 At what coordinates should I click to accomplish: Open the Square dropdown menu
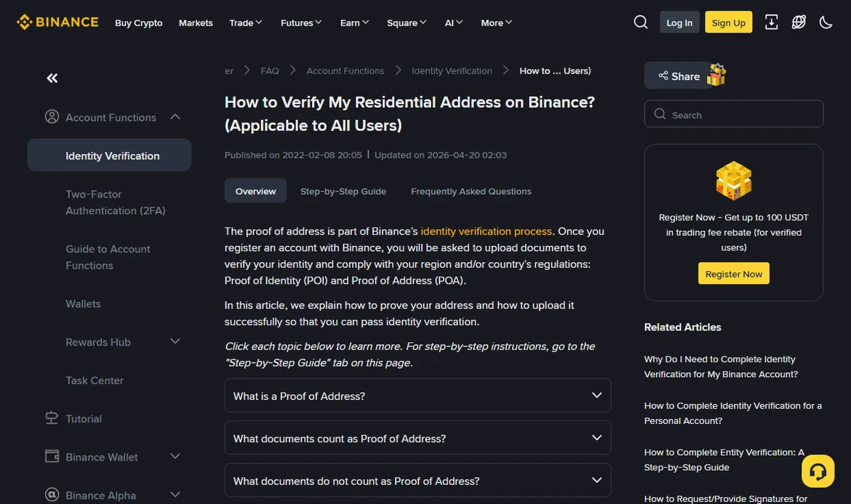[x=407, y=23]
